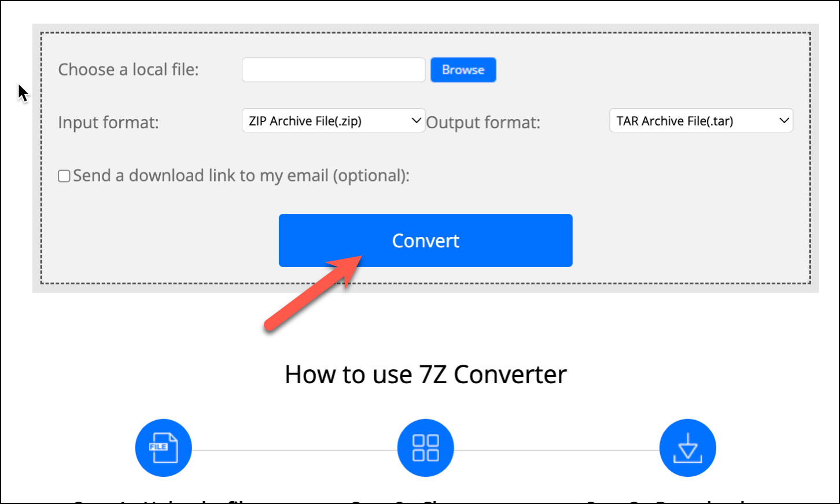Click the file upload step icon
This screenshot has width=840, height=504.
163,448
